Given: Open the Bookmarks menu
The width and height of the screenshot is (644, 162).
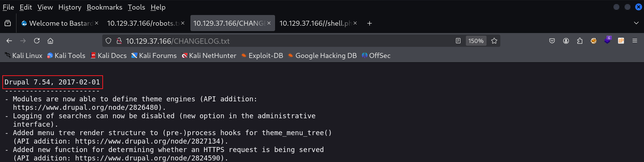Looking at the screenshot, I should click(105, 7).
